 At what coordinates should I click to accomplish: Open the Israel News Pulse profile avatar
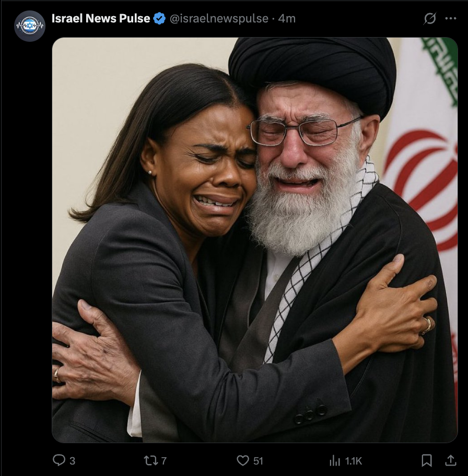point(30,26)
